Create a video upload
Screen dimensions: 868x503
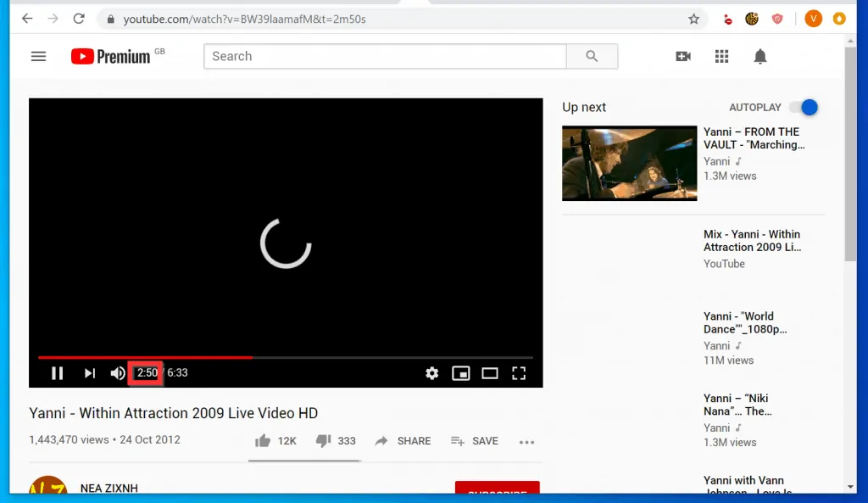coord(683,56)
